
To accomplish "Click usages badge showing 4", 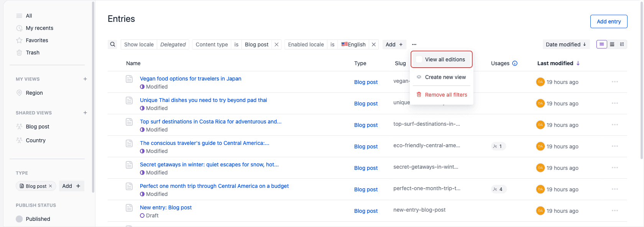I will 499,189.
